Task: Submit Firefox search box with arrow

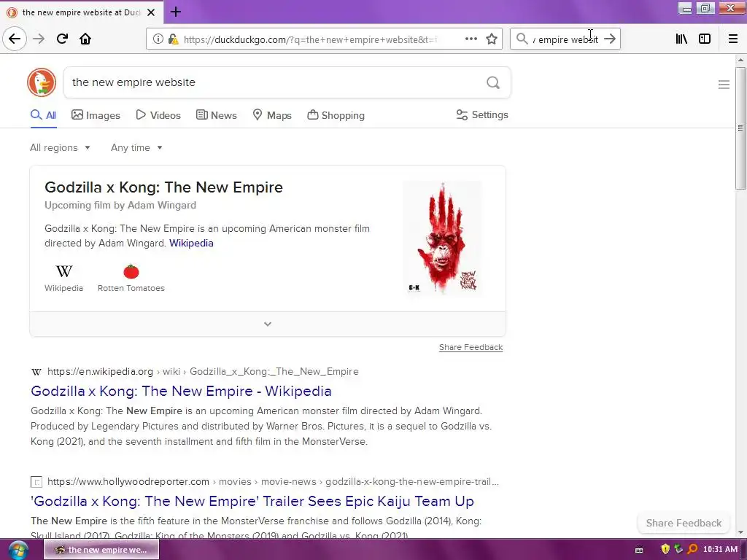Action: point(610,39)
